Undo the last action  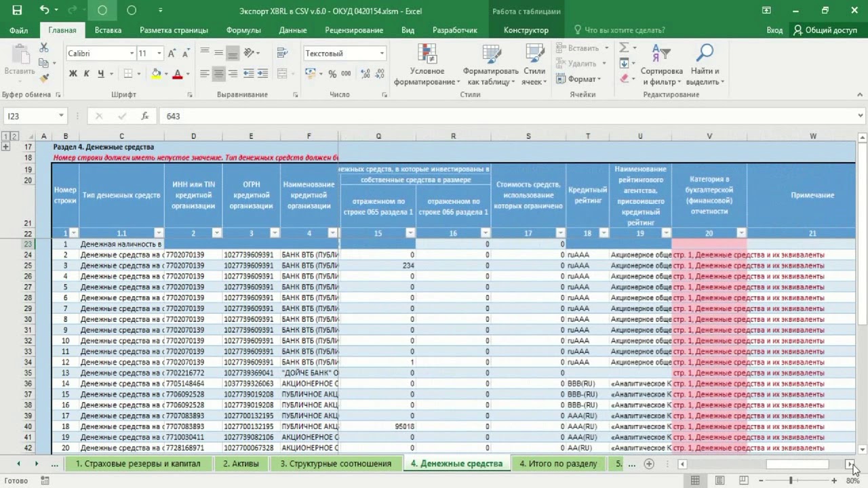click(x=44, y=10)
